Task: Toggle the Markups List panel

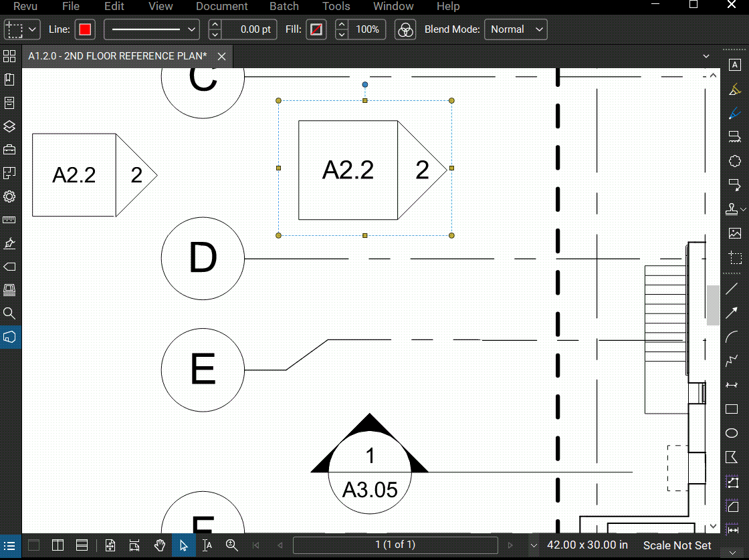Action: pos(10,545)
